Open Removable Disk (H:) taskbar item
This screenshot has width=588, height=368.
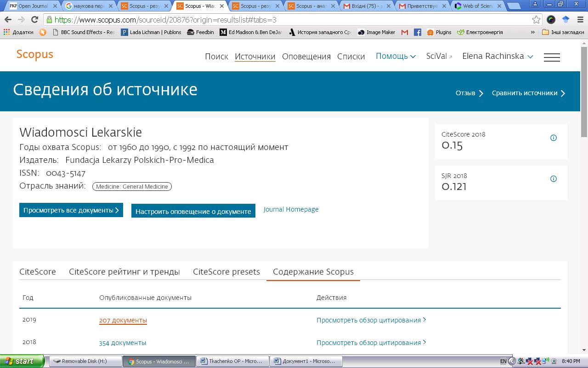85,361
